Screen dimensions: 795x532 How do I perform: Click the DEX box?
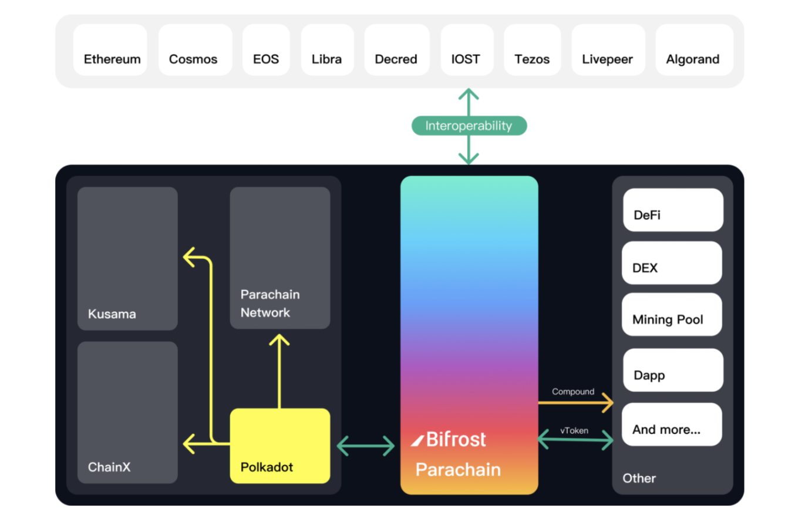pyautogui.click(x=672, y=262)
